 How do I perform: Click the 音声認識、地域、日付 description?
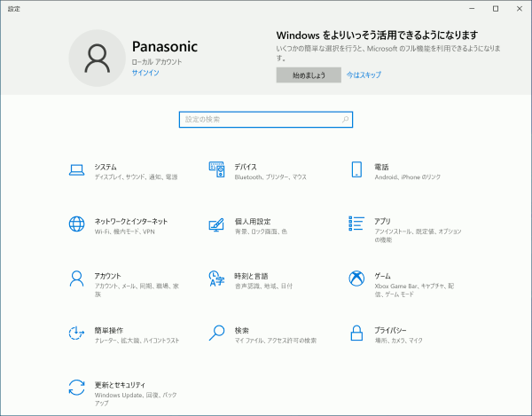[263, 286]
